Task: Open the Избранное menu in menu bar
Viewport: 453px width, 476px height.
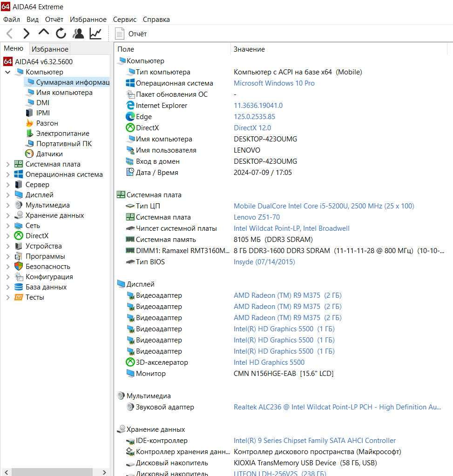Action: 88,20
